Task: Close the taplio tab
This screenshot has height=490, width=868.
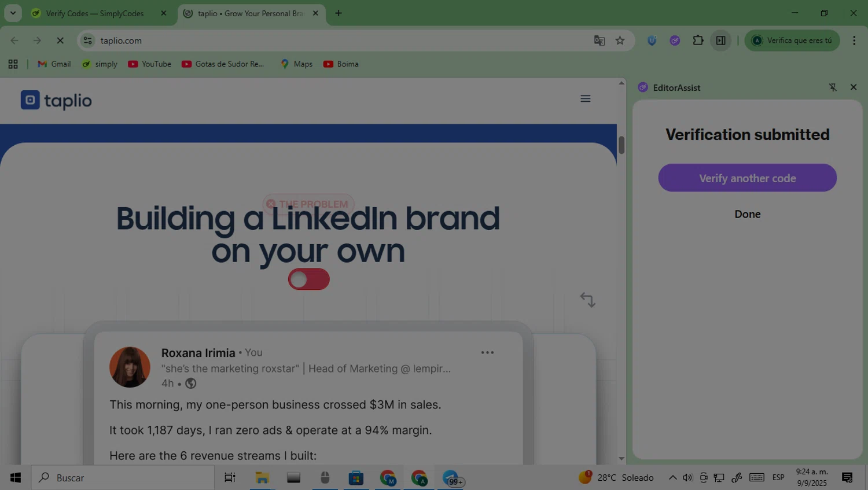Action: click(315, 13)
